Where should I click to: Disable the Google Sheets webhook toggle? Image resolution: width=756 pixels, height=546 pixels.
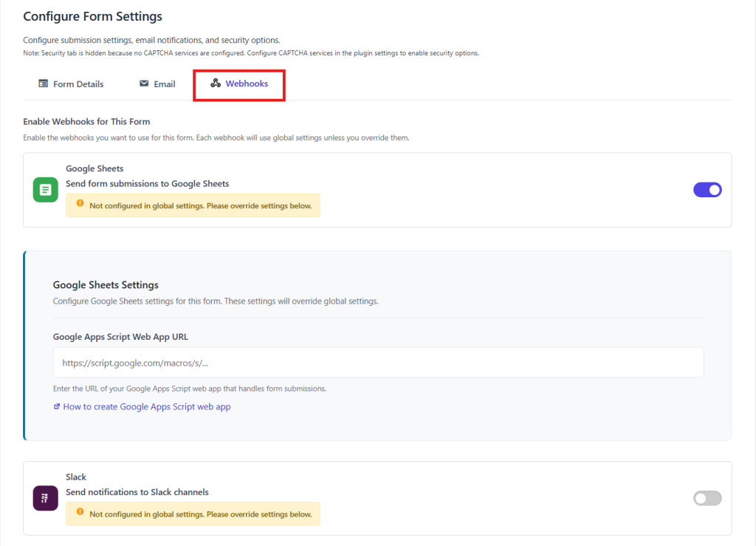coord(707,189)
